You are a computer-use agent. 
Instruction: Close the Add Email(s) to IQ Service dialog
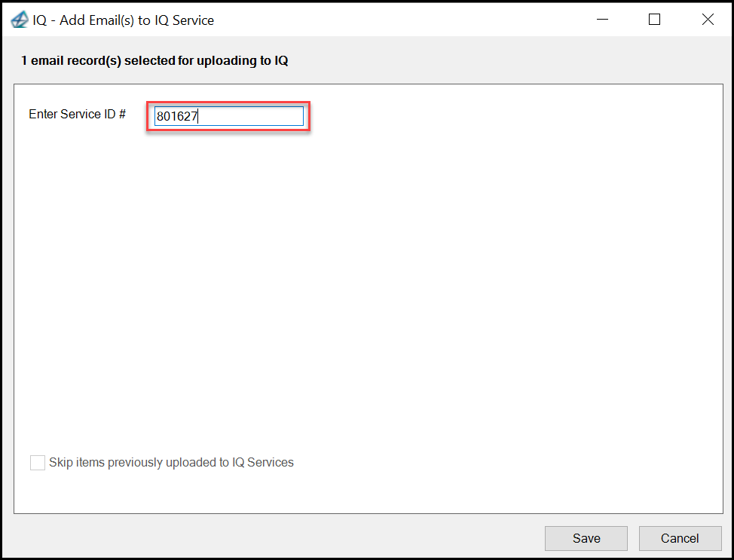[x=708, y=20]
